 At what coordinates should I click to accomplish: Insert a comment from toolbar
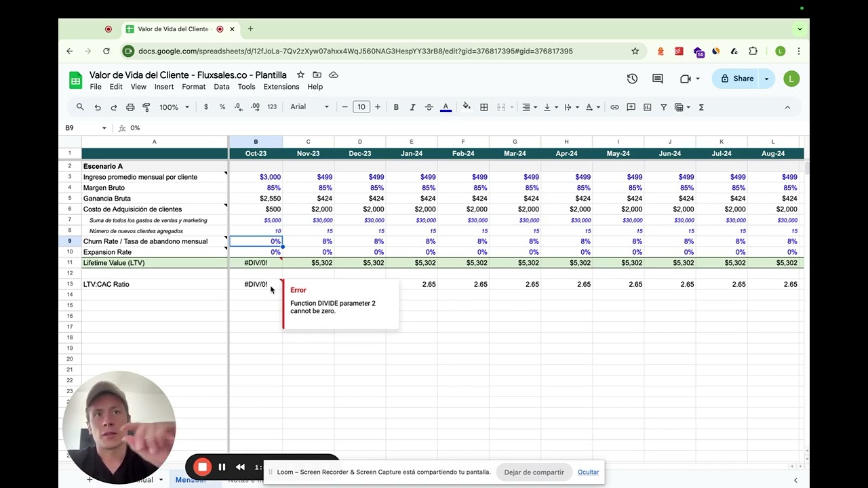631,107
